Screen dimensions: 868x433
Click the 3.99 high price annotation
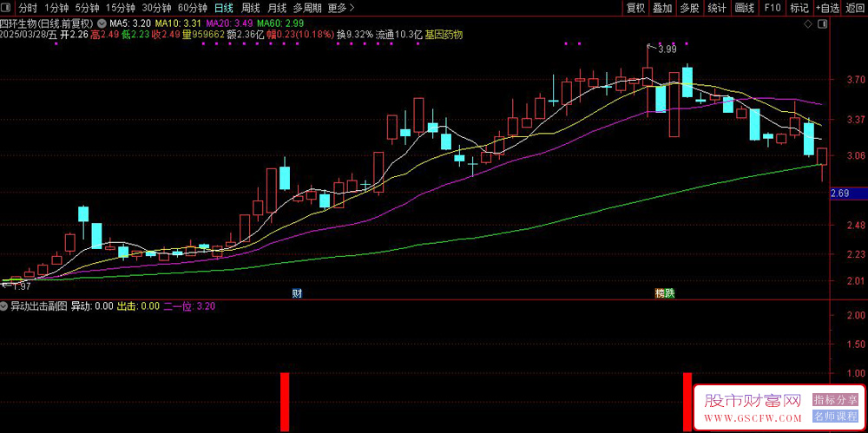pos(666,49)
